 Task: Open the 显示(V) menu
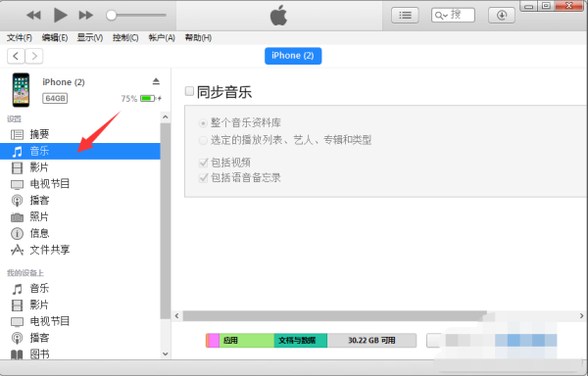[x=90, y=38]
